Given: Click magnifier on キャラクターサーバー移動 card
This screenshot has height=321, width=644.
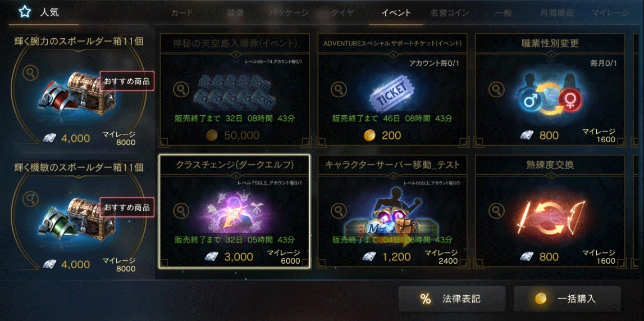Looking at the screenshot, I should coord(339,210).
